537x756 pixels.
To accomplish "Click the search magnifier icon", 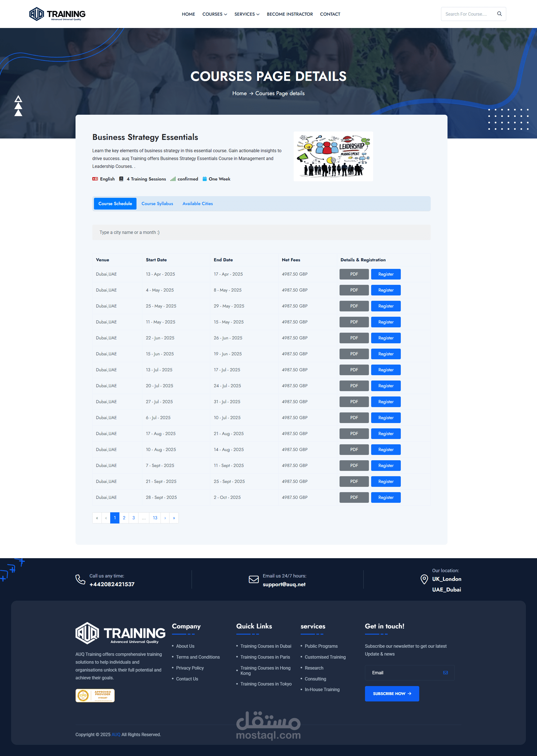I will (x=499, y=14).
